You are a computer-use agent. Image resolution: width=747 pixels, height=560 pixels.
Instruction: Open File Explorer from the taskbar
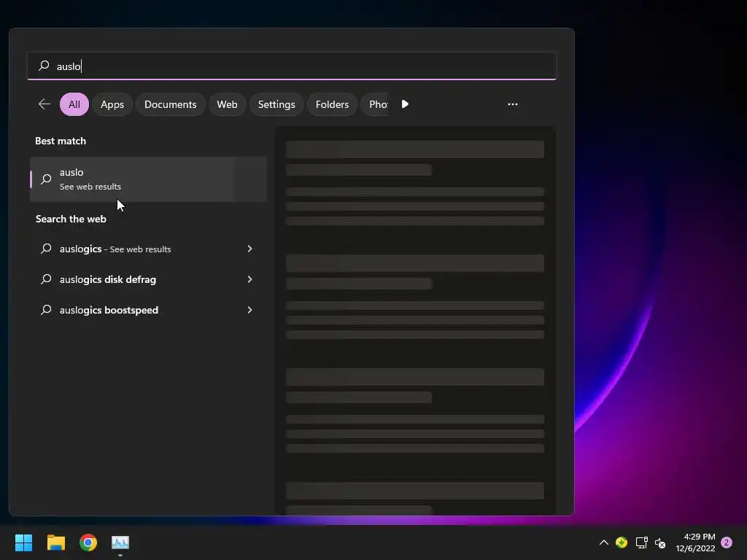pos(55,542)
